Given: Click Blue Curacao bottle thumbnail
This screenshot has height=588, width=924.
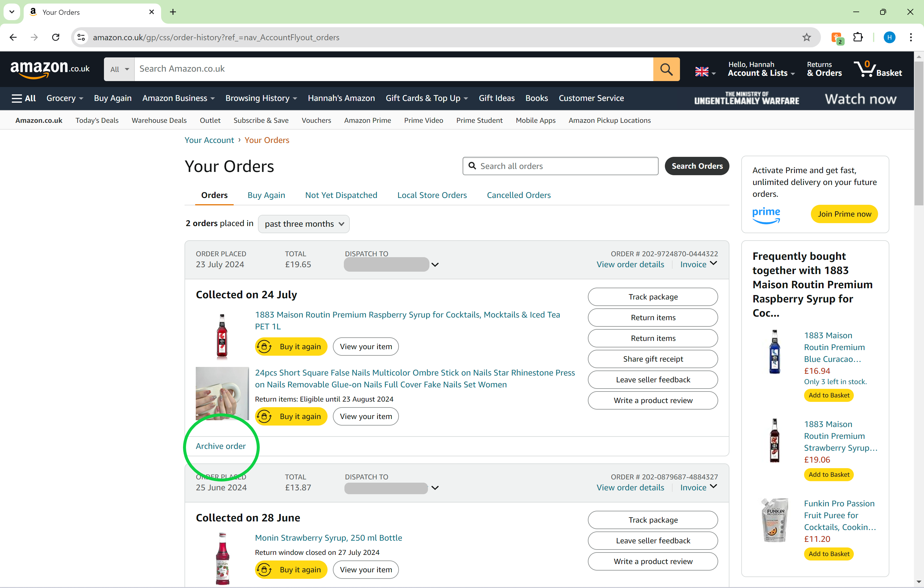Looking at the screenshot, I should coord(774,352).
